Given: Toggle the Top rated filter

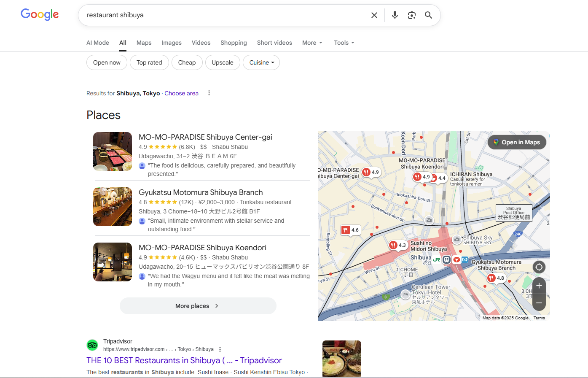Looking at the screenshot, I should coord(149,62).
